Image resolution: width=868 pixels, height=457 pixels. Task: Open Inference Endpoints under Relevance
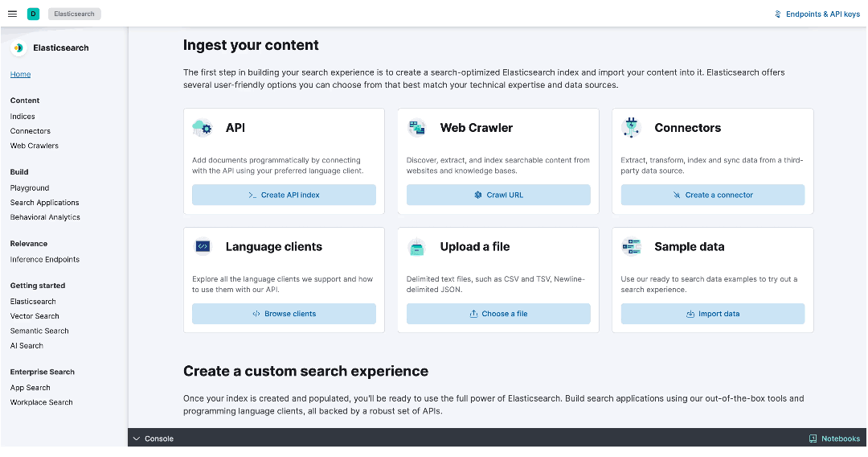45,259
